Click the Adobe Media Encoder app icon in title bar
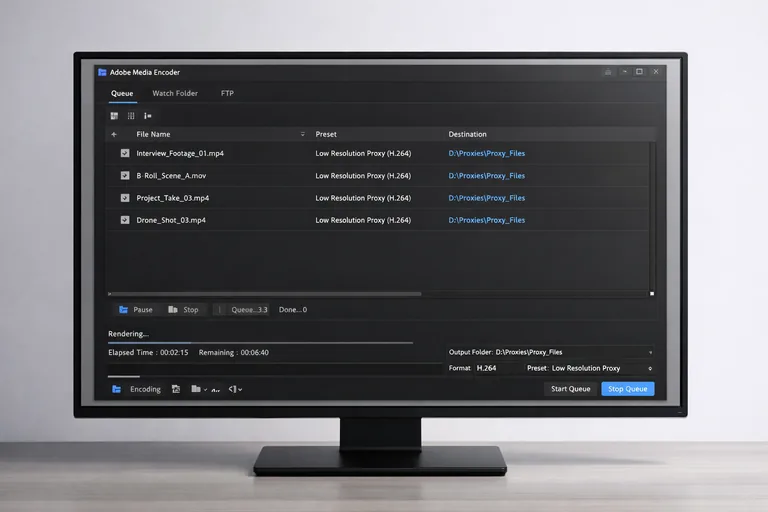Image resolution: width=768 pixels, height=512 pixels. pos(102,72)
